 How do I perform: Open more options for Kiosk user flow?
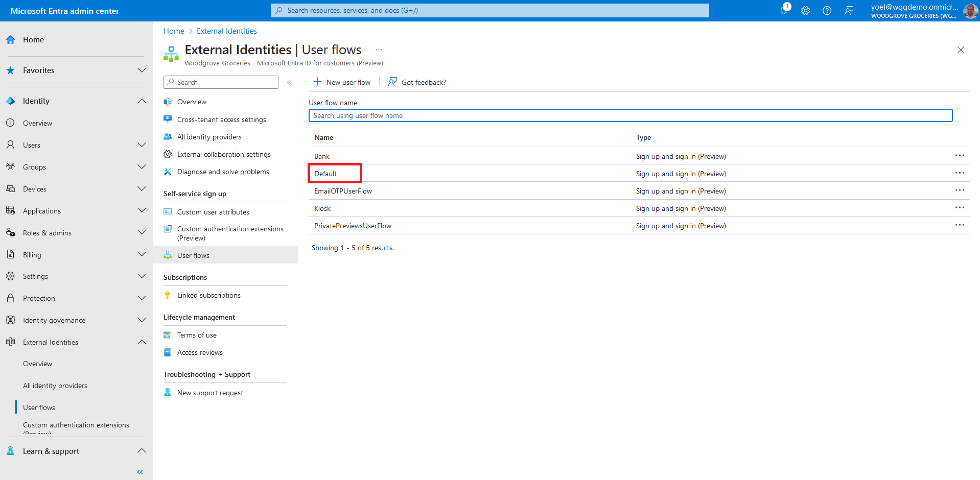tap(960, 208)
